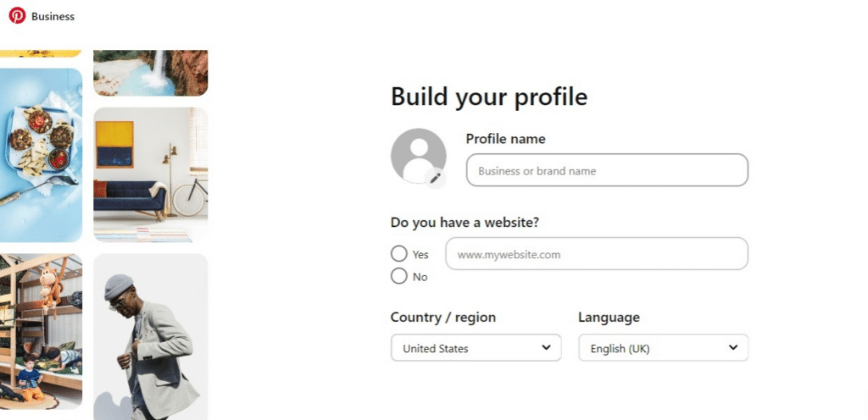Image resolution: width=868 pixels, height=420 pixels.
Task: Focus the www.mywebsite.com input field
Action: click(597, 254)
